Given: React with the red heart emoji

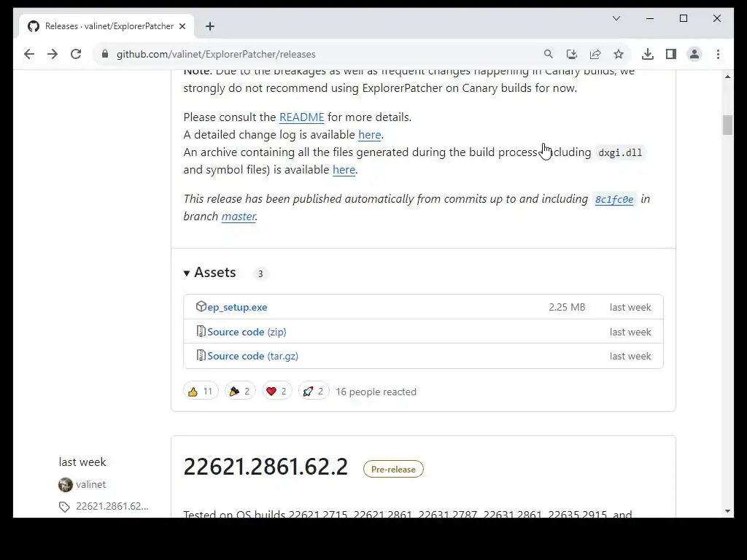Looking at the screenshot, I should tap(276, 392).
